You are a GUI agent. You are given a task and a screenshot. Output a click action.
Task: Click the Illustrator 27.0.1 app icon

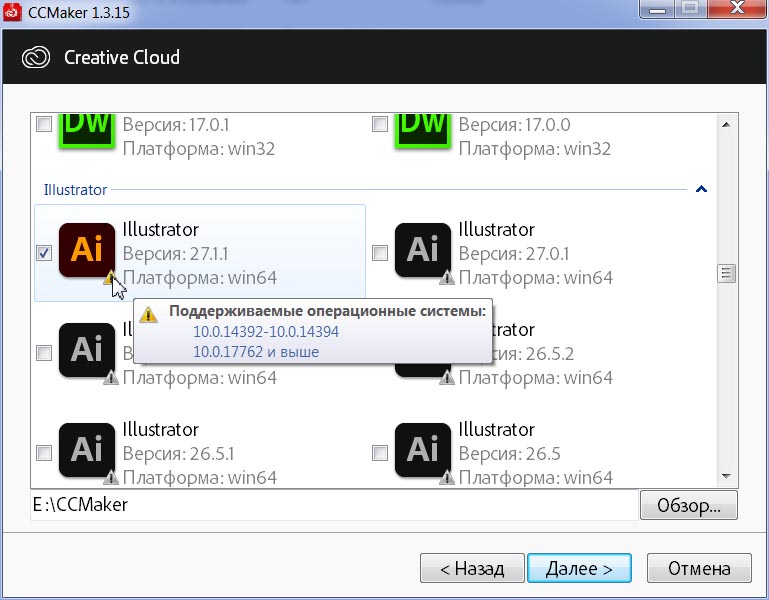[x=423, y=250]
